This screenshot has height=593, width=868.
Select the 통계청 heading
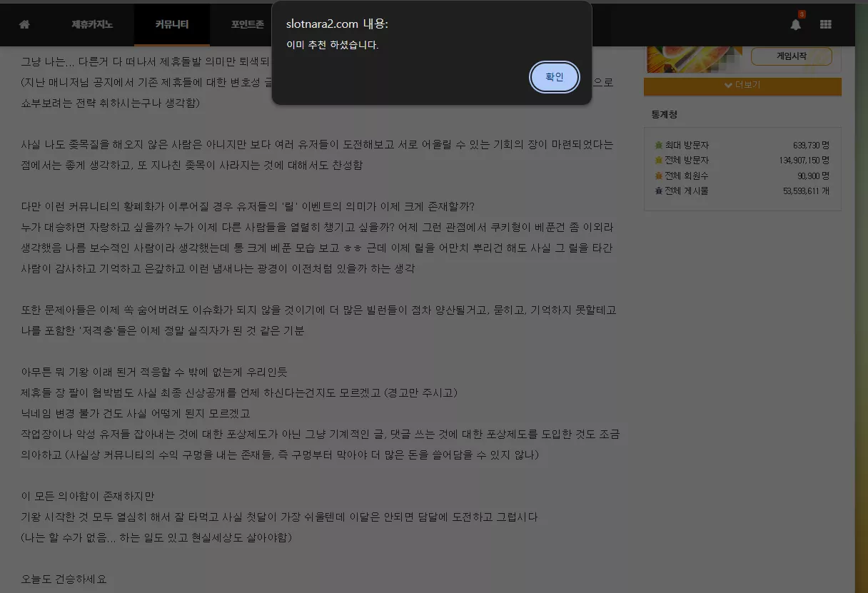tap(665, 114)
